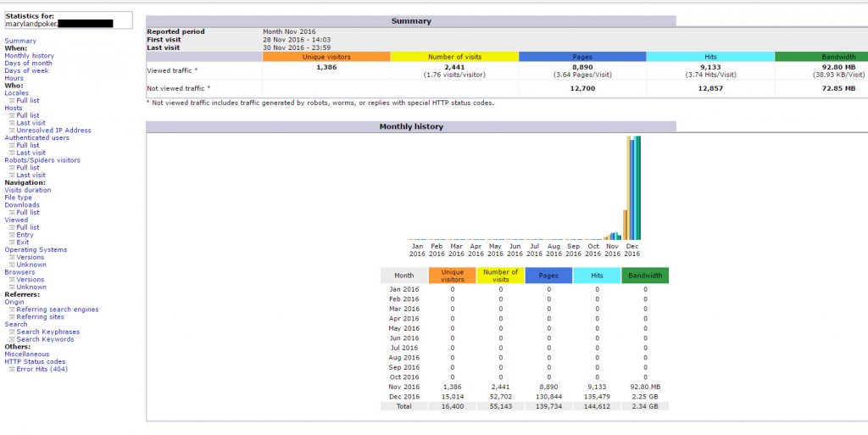Click the icon beside Full list under Locales
Viewport: 868px width, 435px height.
(12, 101)
